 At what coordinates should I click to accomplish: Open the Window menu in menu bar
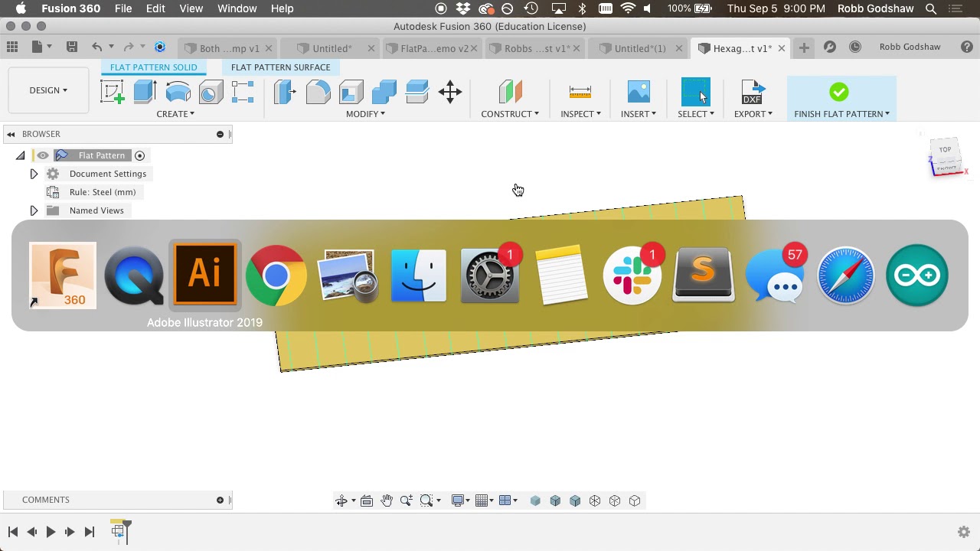[x=237, y=8]
